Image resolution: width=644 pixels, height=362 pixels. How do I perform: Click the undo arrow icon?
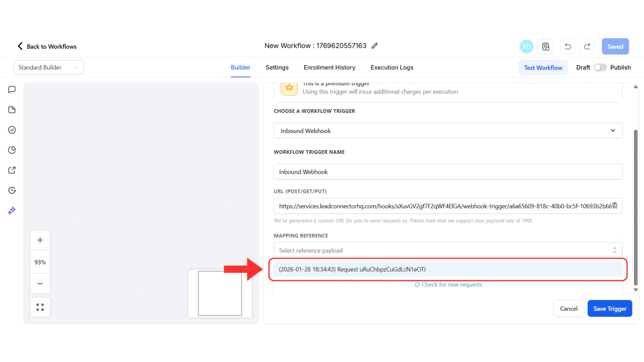pos(568,47)
